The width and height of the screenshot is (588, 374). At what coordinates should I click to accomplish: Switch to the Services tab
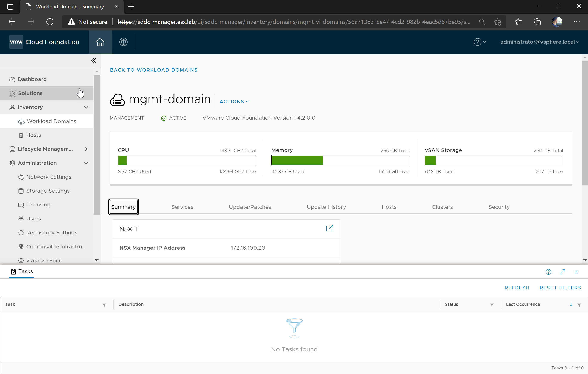click(182, 207)
